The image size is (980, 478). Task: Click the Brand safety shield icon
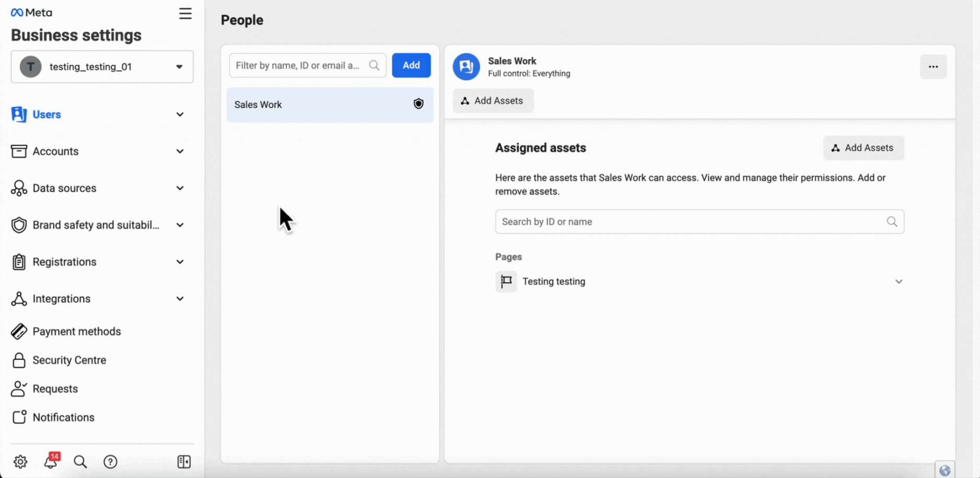[x=19, y=225]
